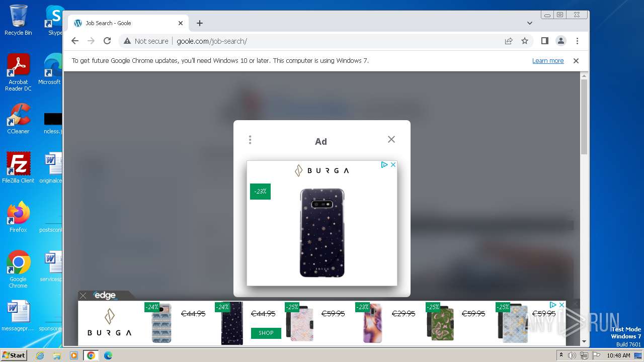Open Windows Media Player in taskbar
The width and height of the screenshot is (644, 362).
click(74, 355)
